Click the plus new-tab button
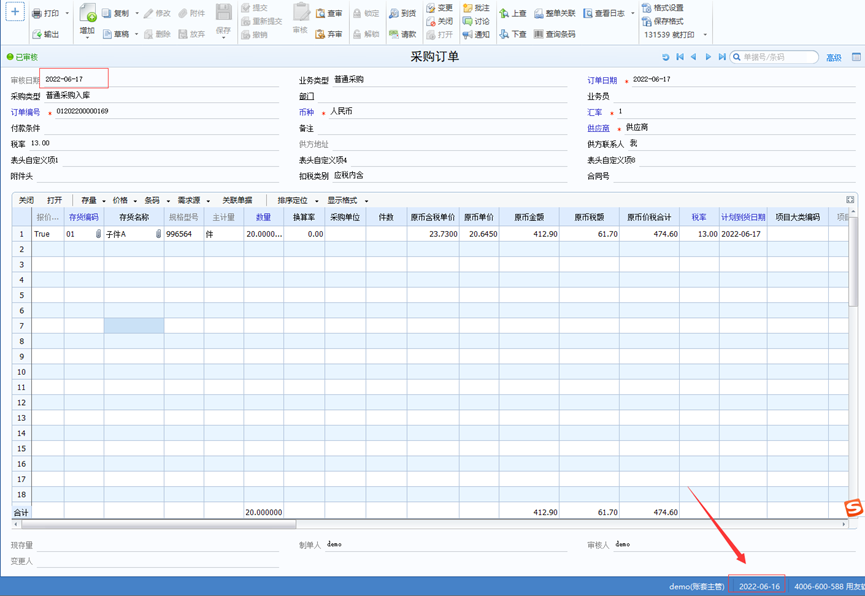 click(x=15, y=12)
